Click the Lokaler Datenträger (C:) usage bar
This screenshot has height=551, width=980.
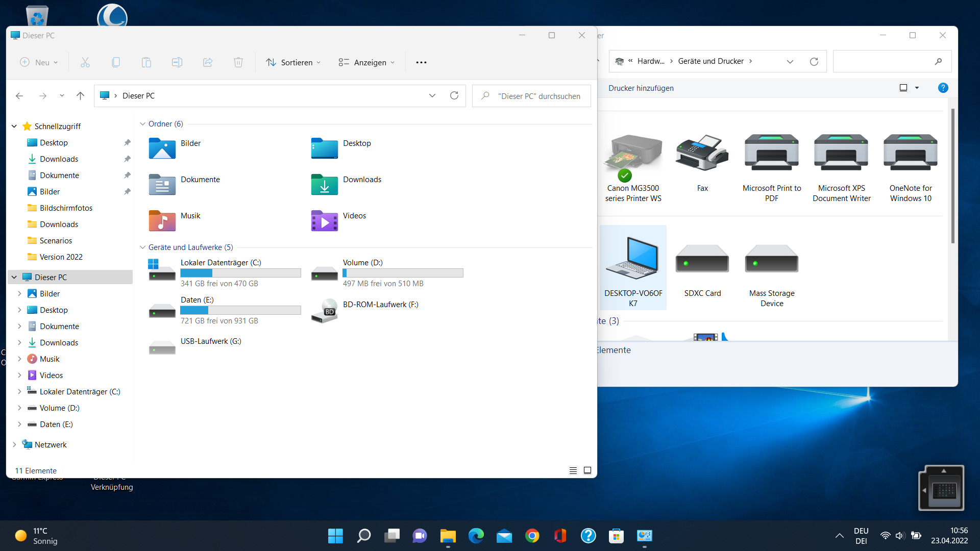(x=240, y=273)
